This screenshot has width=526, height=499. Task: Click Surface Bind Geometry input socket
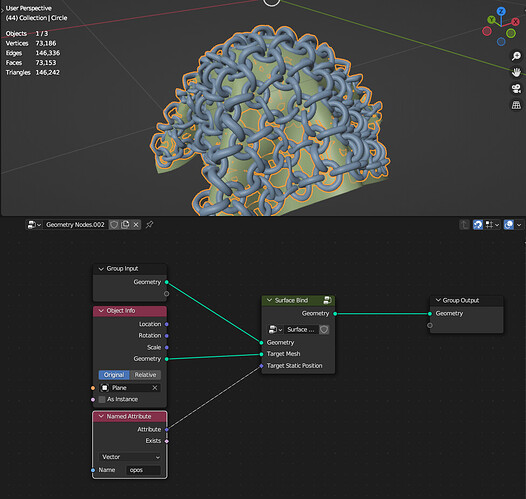tap(261, 343)
